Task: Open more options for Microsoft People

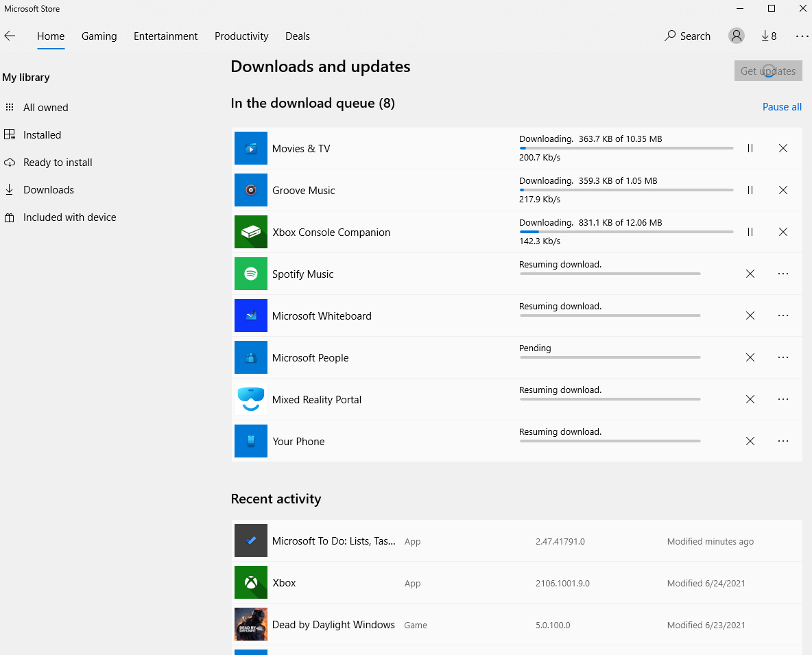Action: (783, 357)
